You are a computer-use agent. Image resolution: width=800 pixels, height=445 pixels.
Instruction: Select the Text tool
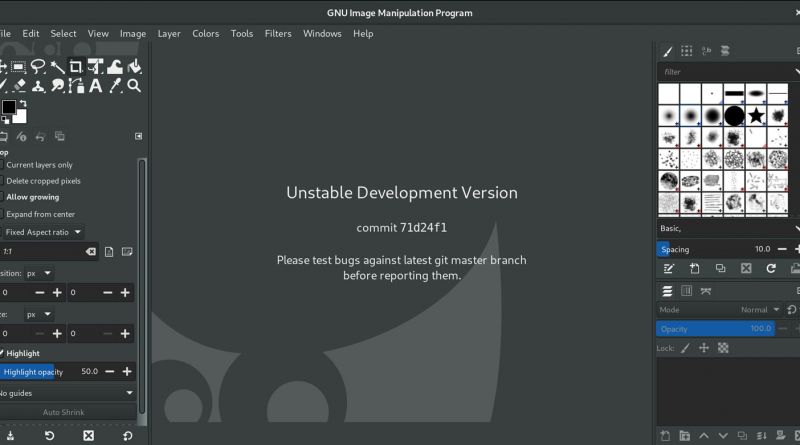pos(96,85)
